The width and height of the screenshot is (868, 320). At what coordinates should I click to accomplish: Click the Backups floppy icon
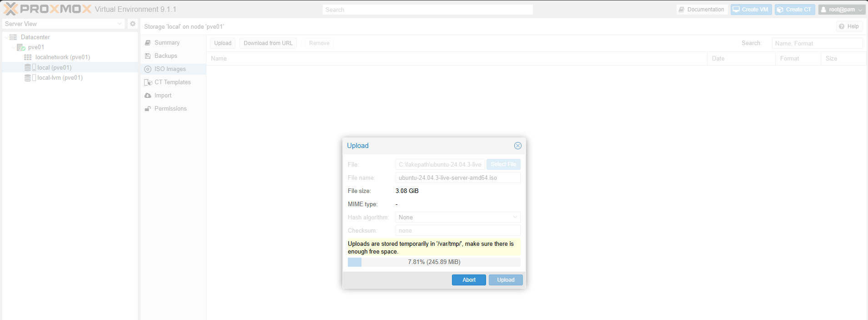pyautogui.click(x=148, y=56)
